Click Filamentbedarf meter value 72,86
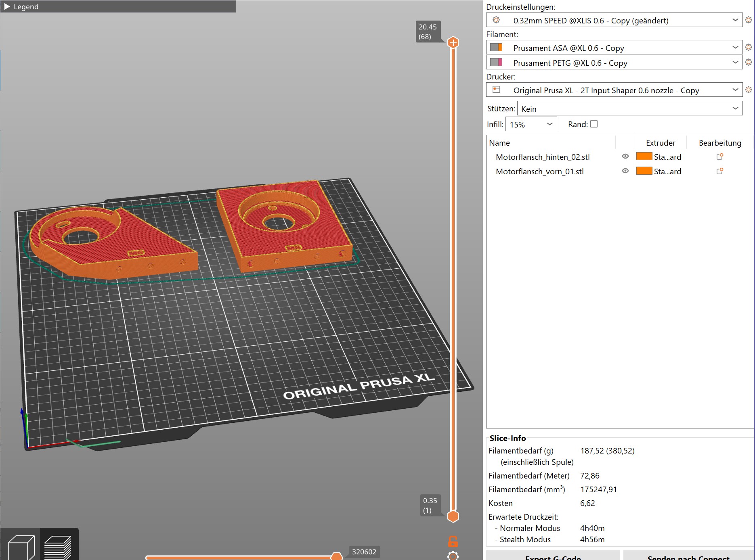The width and height of the screenshot is (755, 560). click(x=589, y=476)
